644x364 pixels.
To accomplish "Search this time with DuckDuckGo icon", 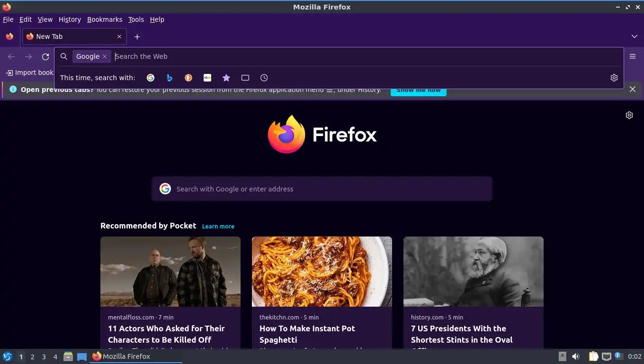I will click(188, 78).
